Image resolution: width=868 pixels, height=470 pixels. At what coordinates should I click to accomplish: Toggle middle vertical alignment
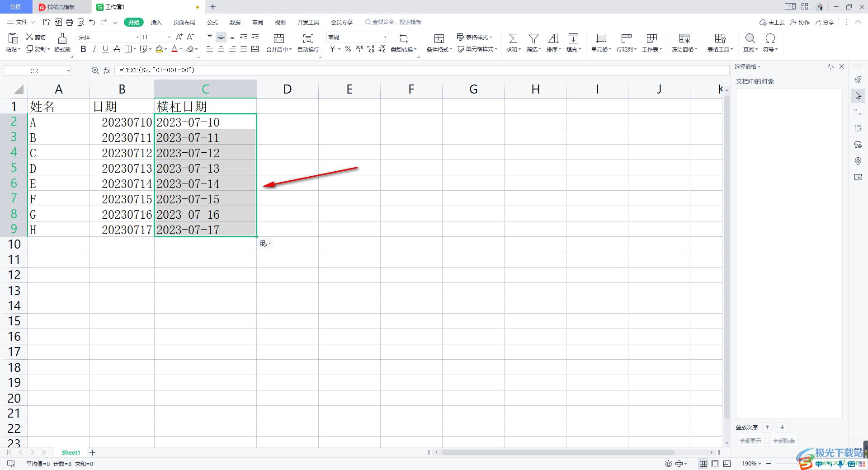(x=221, y=37)
